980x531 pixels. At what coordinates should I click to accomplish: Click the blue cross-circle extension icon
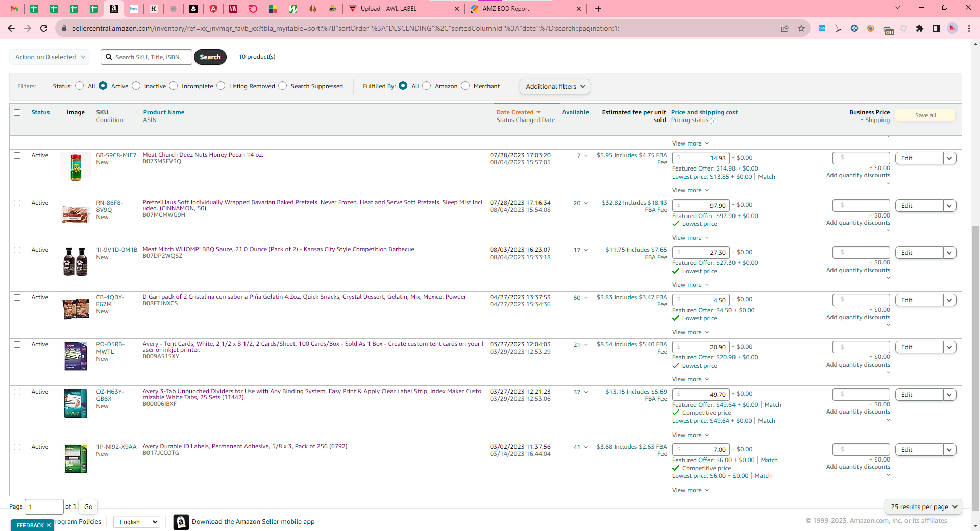pyautogui.click(x=854, y=28)
